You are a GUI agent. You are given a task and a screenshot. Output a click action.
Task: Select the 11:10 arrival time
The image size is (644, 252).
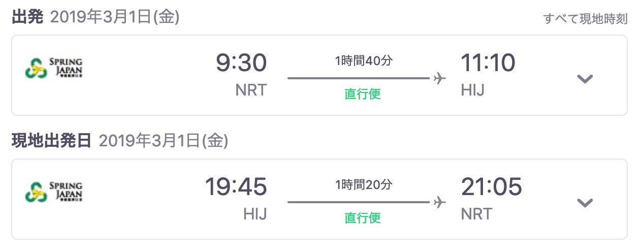click(x=488, y=64)
